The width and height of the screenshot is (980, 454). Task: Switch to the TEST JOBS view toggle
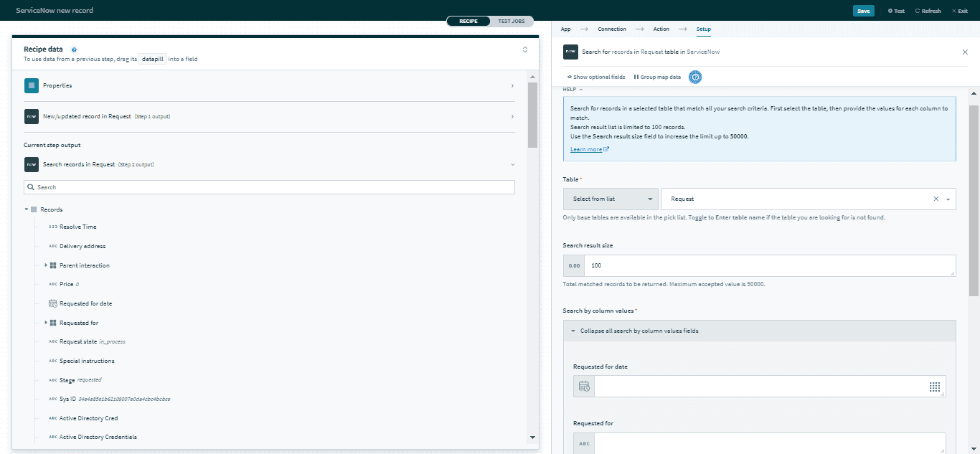click(512, 22)
